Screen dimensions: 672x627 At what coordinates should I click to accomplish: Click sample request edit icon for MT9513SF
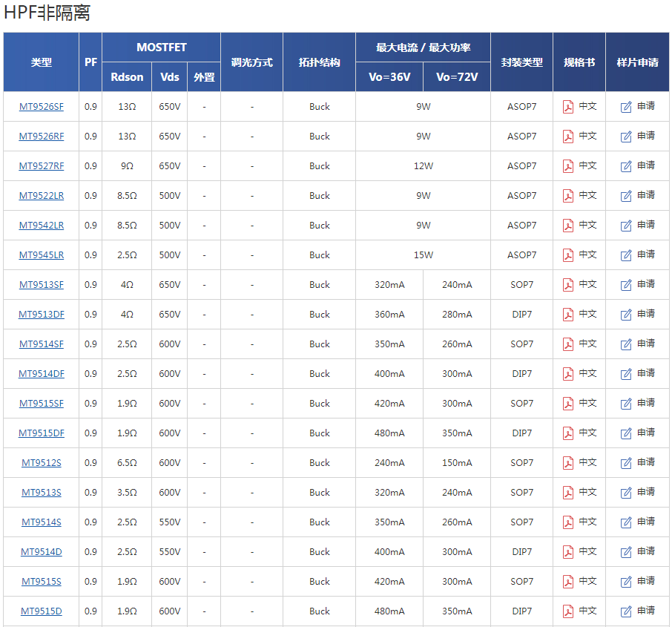click(x=626, y=285)
